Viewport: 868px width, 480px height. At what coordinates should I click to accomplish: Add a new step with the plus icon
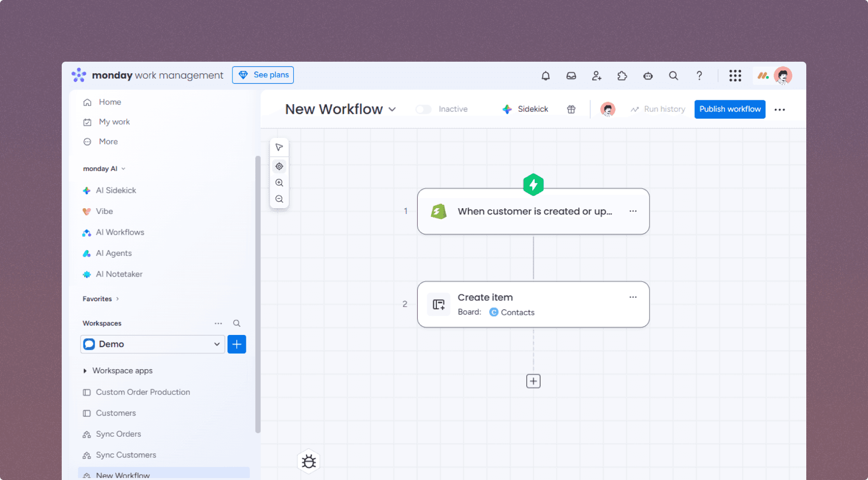533,381
